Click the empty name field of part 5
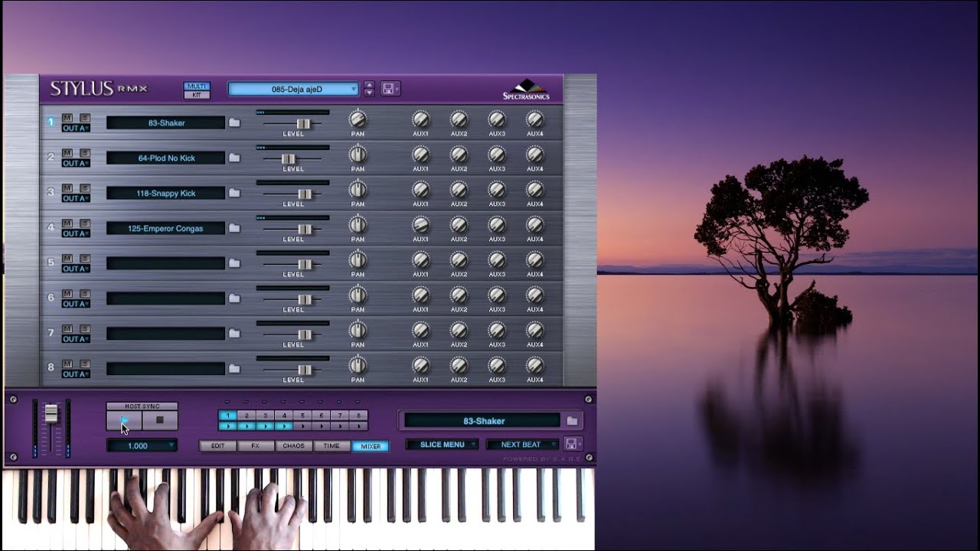Viewport: 980px width, 551px height. (166, 263)
